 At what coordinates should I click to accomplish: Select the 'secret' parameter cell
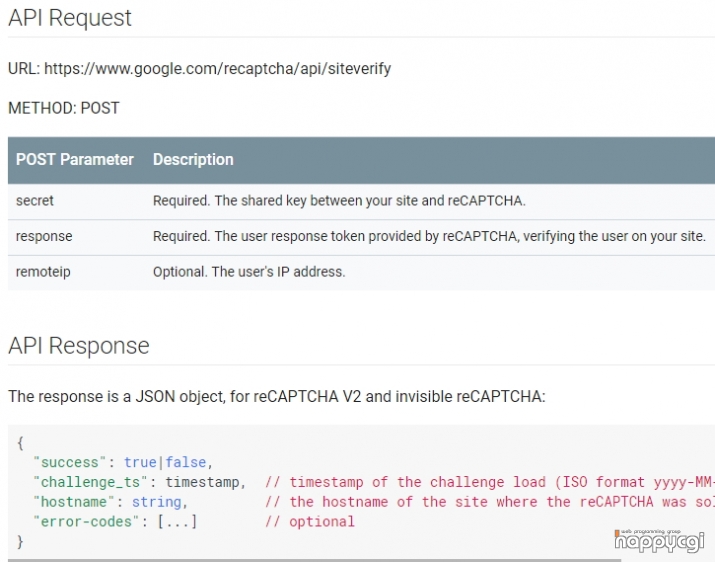click(35, 201)
